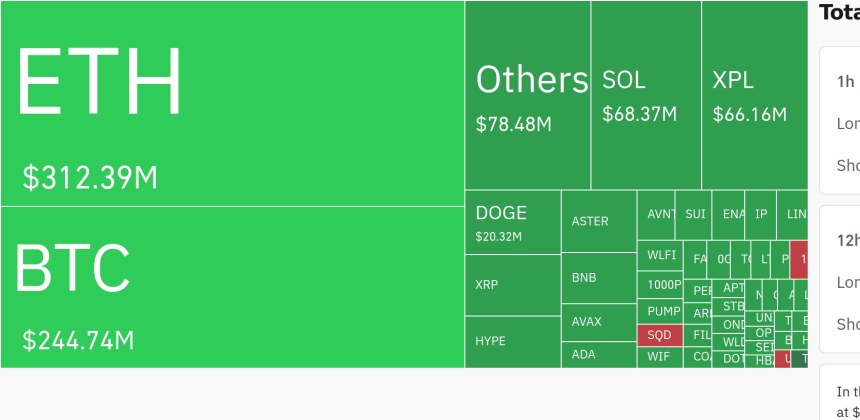Select the WLFI tile

660,254
